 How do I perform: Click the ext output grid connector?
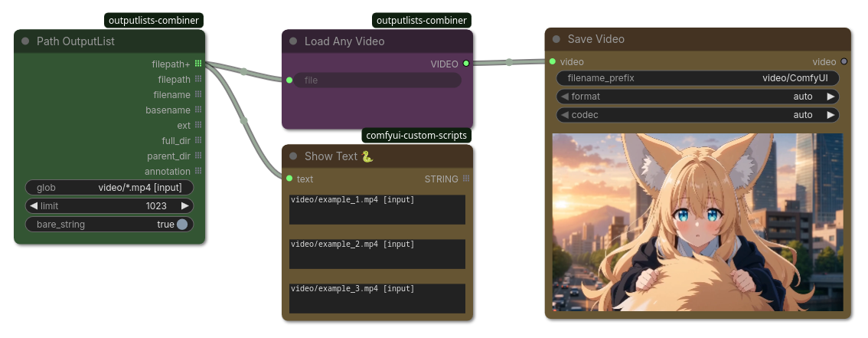point(198,125)
